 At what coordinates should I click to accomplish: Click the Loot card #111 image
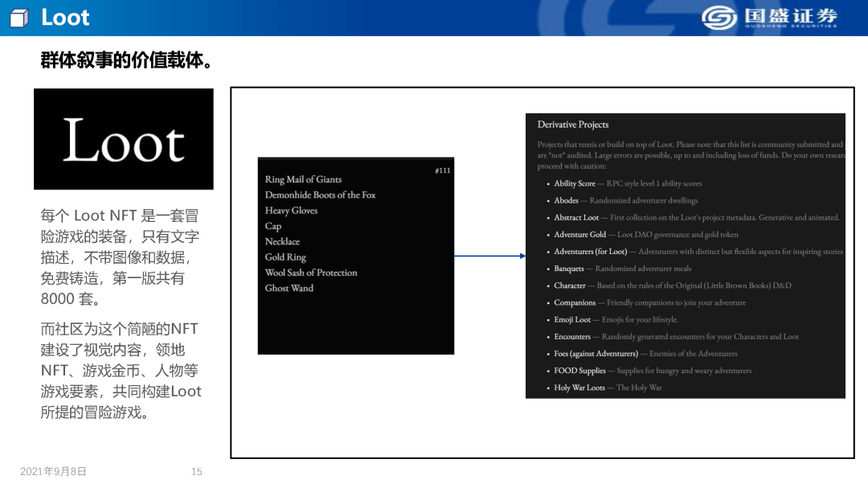356,256
